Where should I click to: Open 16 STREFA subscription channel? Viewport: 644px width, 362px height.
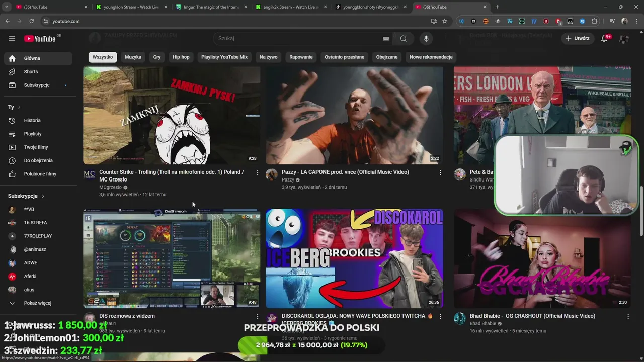[x=38, y=223]
